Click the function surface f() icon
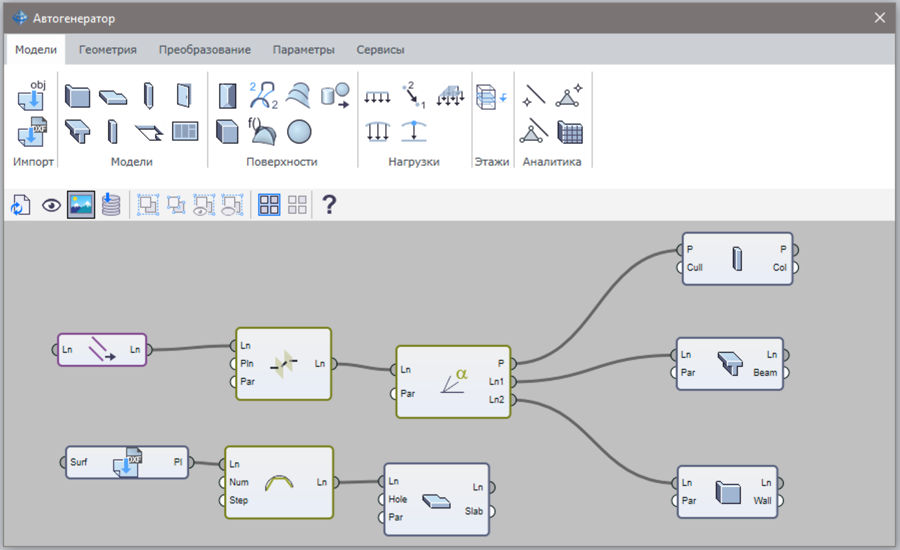Screen dimensions: 900x550 [263, 132]
